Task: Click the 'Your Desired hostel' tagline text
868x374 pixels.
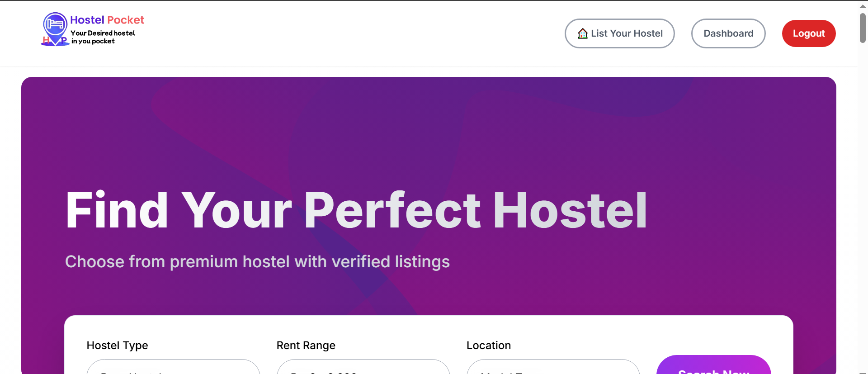Action: pyautogui.click(x=103, y=33)
